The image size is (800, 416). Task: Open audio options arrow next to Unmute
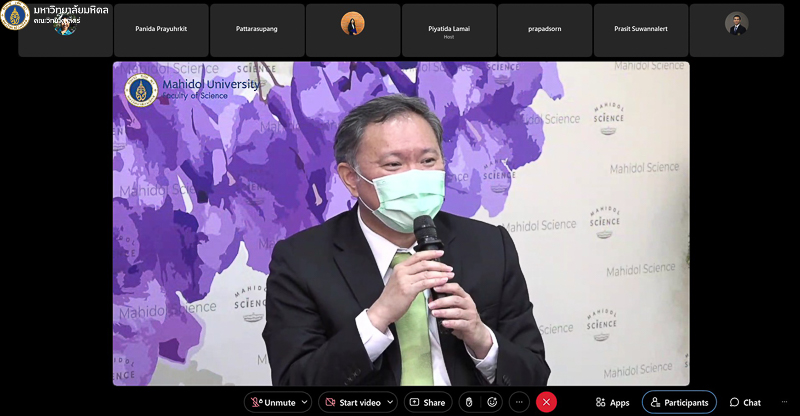[304, 402]
